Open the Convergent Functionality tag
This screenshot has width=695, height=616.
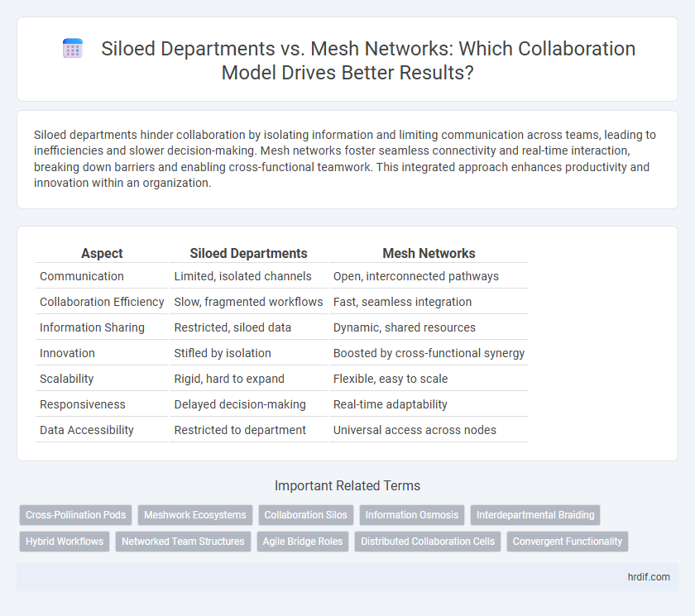tap(568, 541)
